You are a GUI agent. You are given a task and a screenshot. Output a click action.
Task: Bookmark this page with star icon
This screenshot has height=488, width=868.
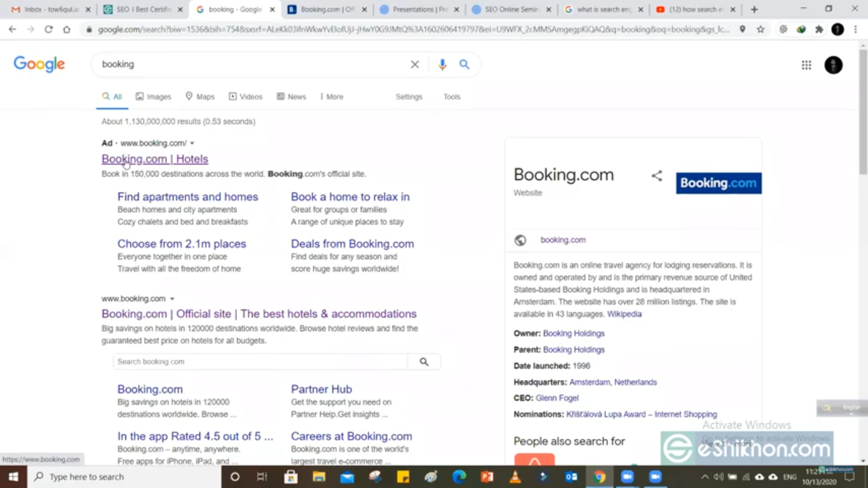click(761, 29)
